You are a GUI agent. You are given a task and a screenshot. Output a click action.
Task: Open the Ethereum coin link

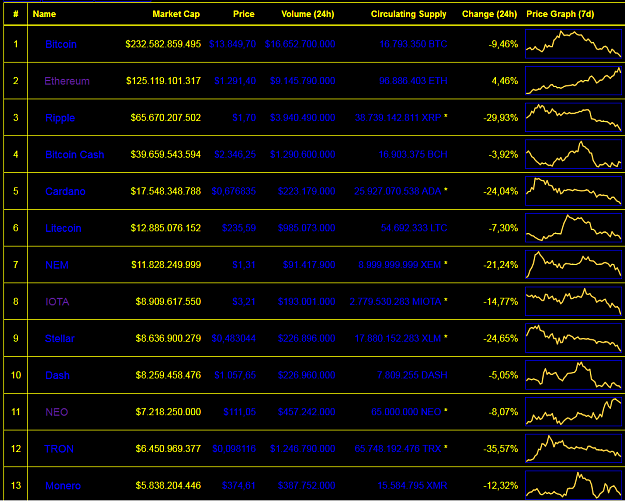(x=67, y=81)
